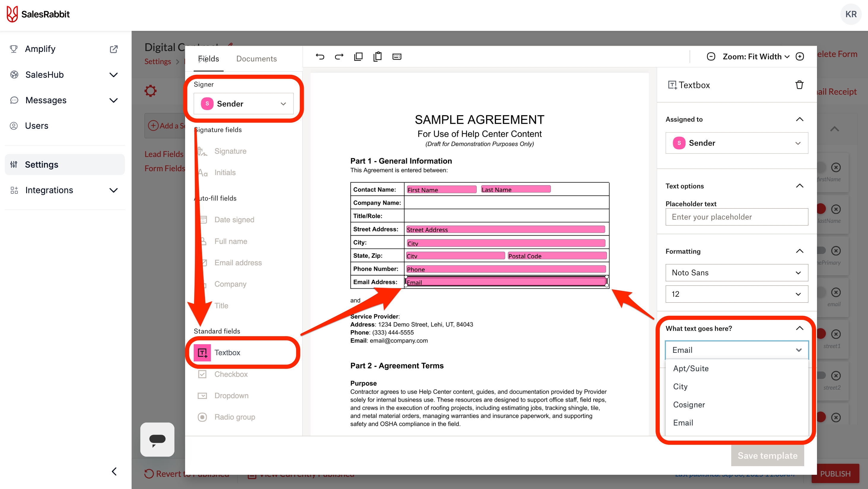This screenshot has width=868, height=489.
Task: Switch to the Documents tab
Action: coord(256,59)
